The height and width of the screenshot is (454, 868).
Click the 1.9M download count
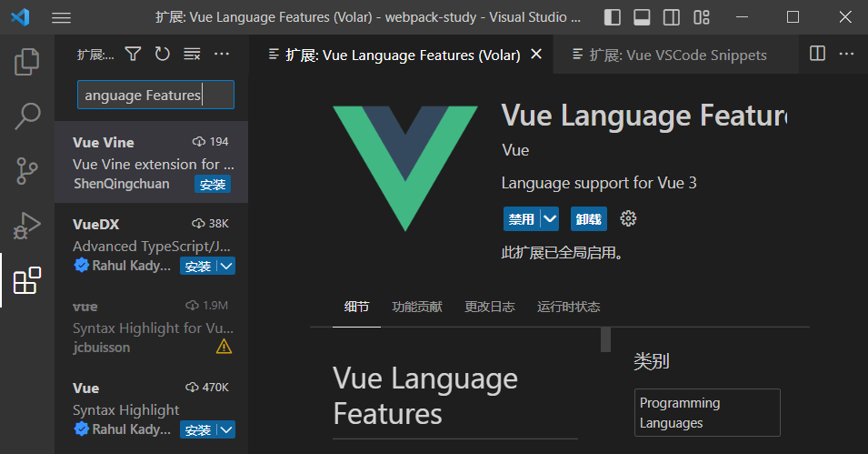pos(207,306)
